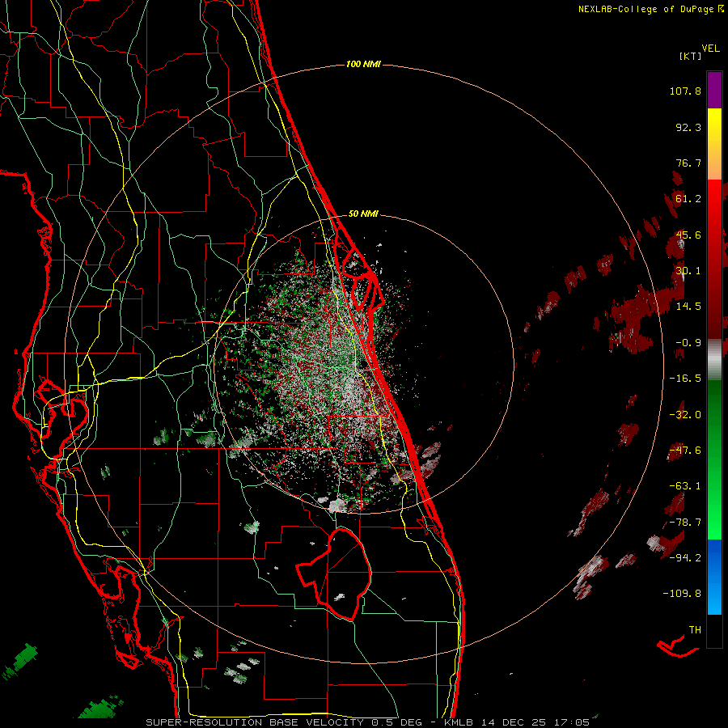
Task: Click the NEXLAB-College of DuPage title text
Action: [x=646, y=9]
